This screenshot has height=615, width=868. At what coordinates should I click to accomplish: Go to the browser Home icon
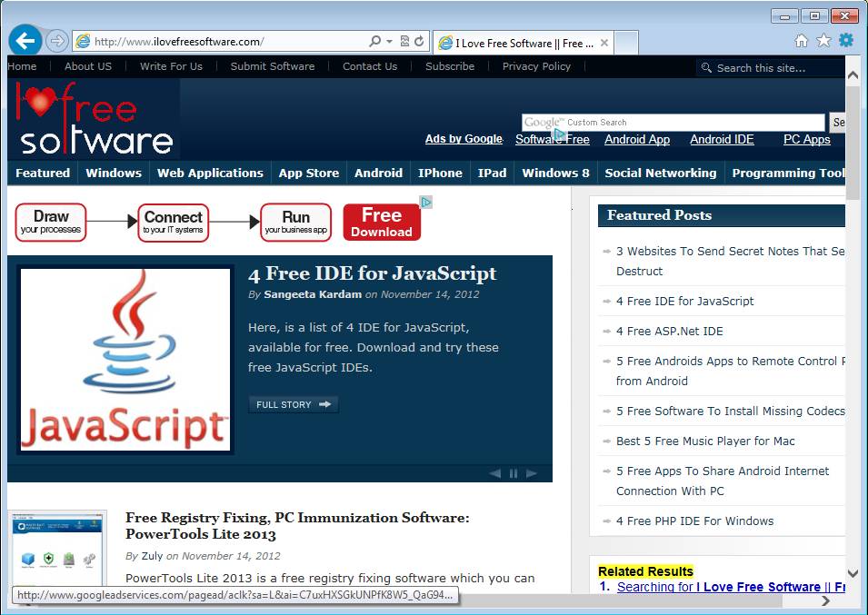[x=801, y=40]
